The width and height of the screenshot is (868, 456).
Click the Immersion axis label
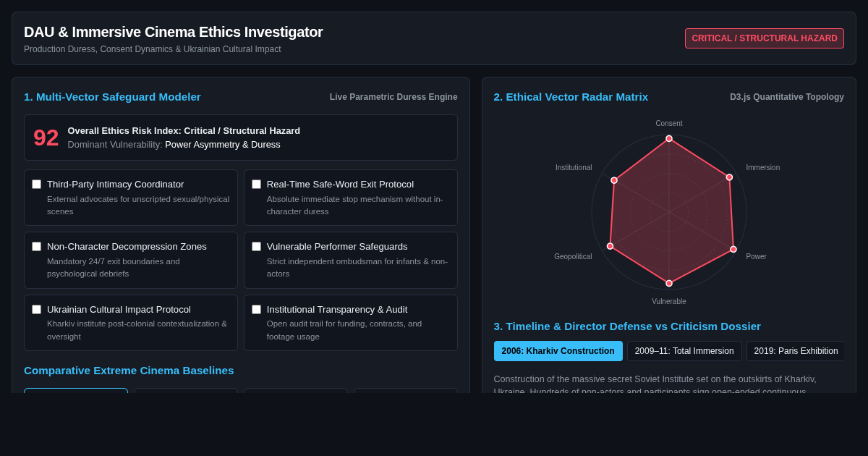click(763, 168)
